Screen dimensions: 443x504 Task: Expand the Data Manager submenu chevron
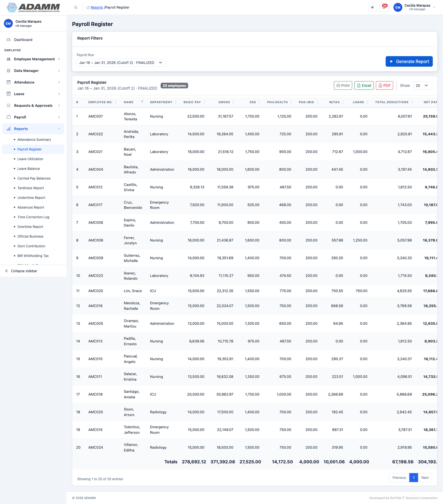(59, 71)
